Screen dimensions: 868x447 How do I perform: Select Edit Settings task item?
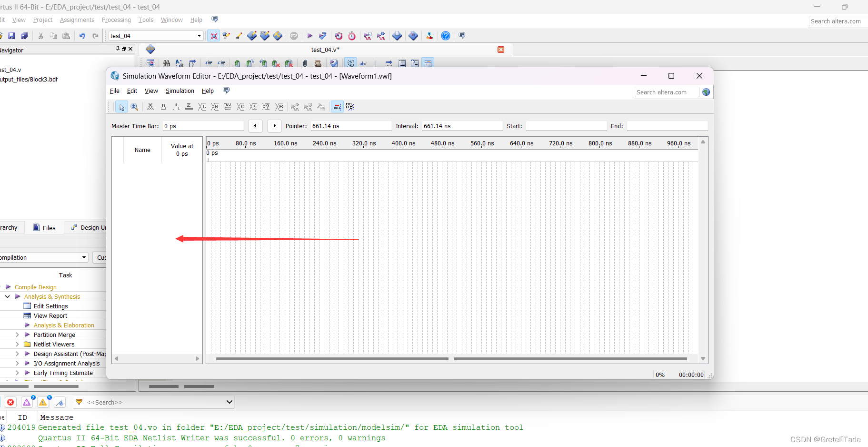coord(50,306)
